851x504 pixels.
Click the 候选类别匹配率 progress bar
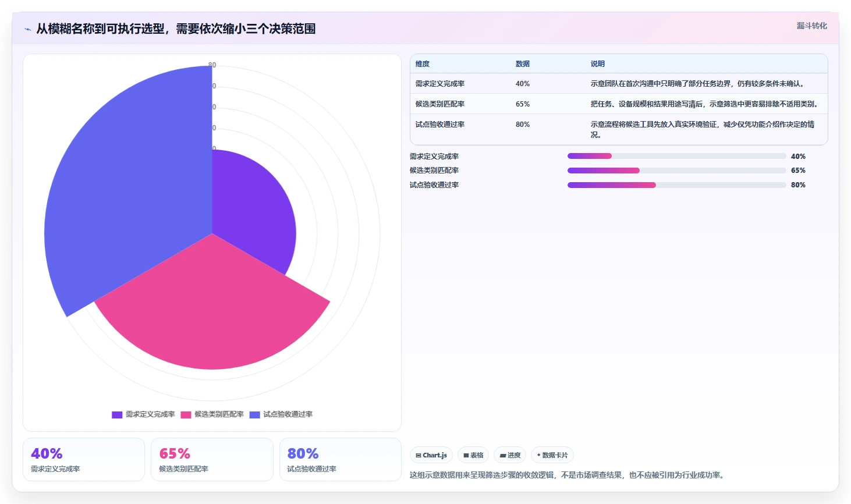(x=676, y=171)
